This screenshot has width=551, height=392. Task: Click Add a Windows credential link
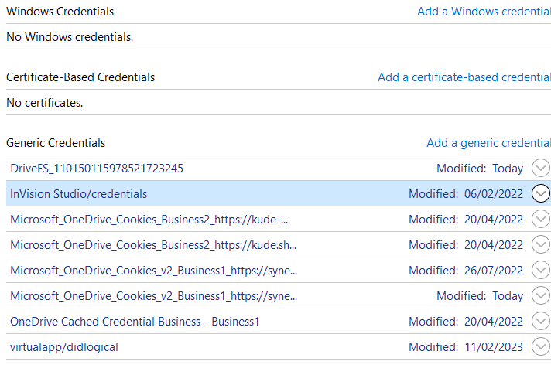pos(484,12)
